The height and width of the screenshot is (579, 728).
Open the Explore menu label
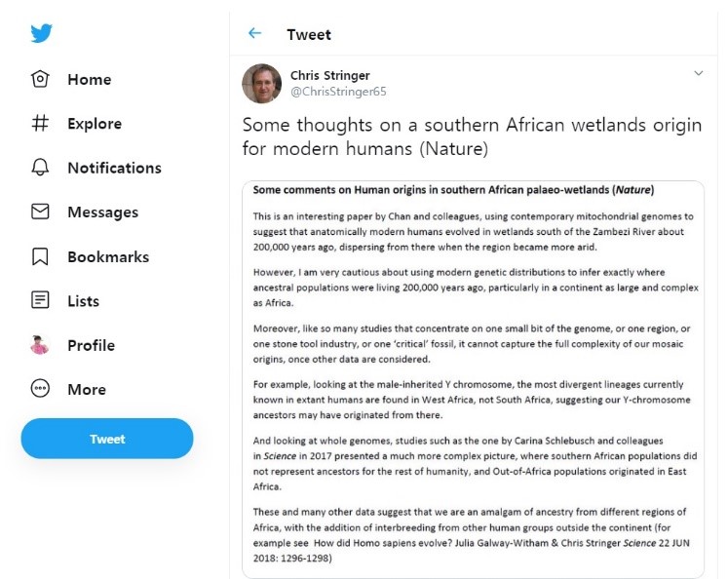point(95,124)
